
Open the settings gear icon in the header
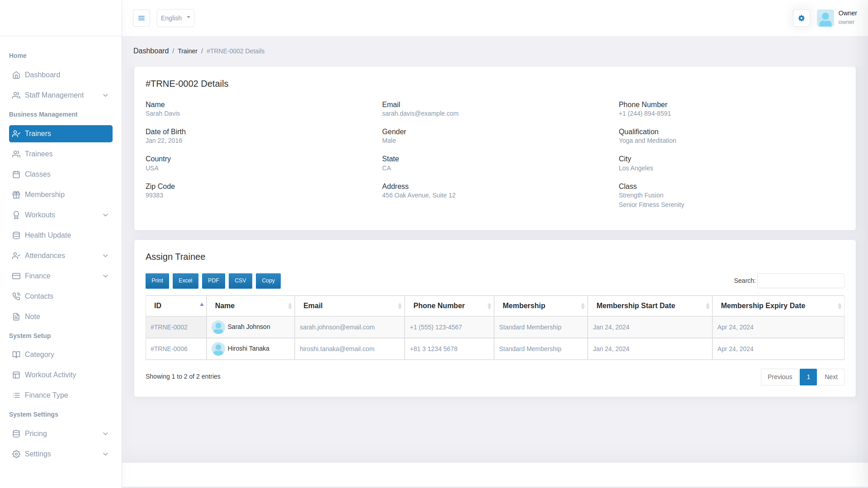tap(801, 18)
